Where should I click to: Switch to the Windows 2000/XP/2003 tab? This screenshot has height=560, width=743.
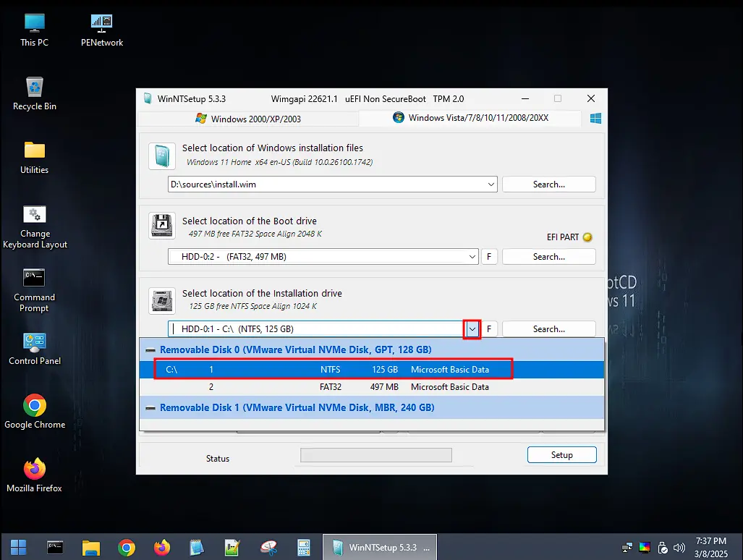point(248,118)
